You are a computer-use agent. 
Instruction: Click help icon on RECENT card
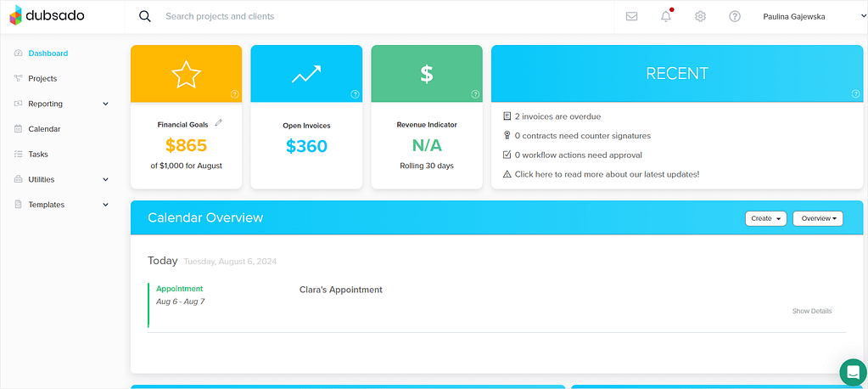[x=856, y=94]
